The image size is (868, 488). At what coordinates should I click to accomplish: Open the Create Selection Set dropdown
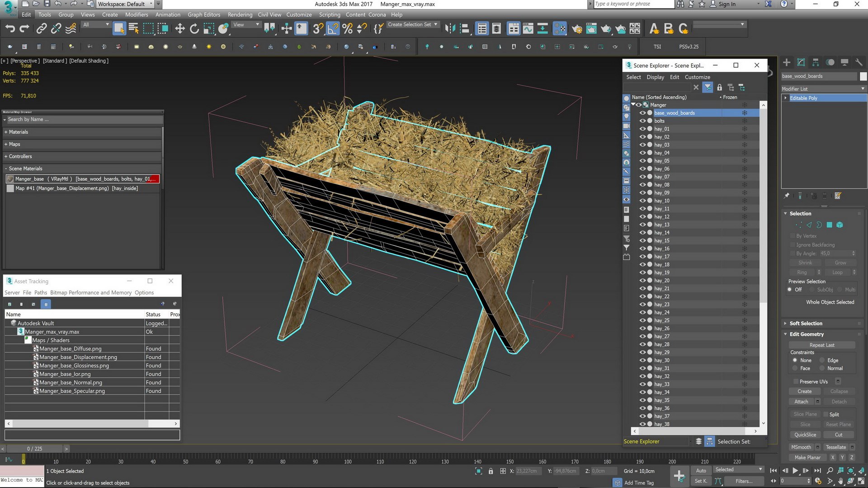tap(413, 24)
